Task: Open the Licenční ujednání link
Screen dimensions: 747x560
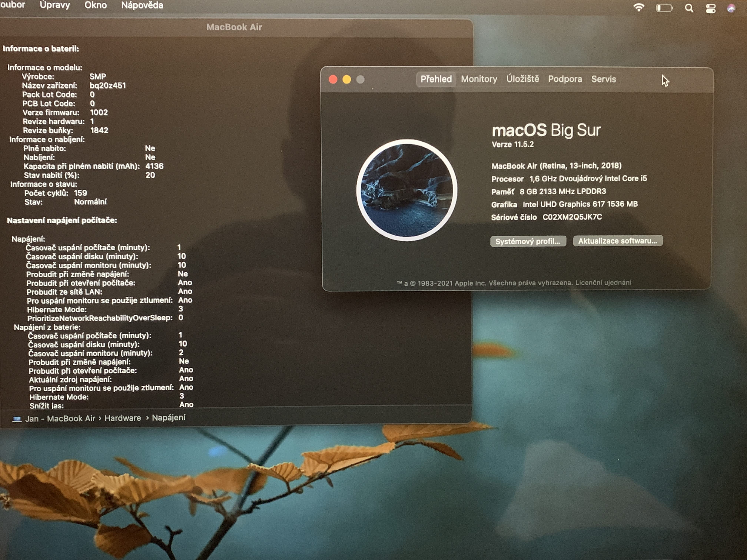Action: (603, 283)
